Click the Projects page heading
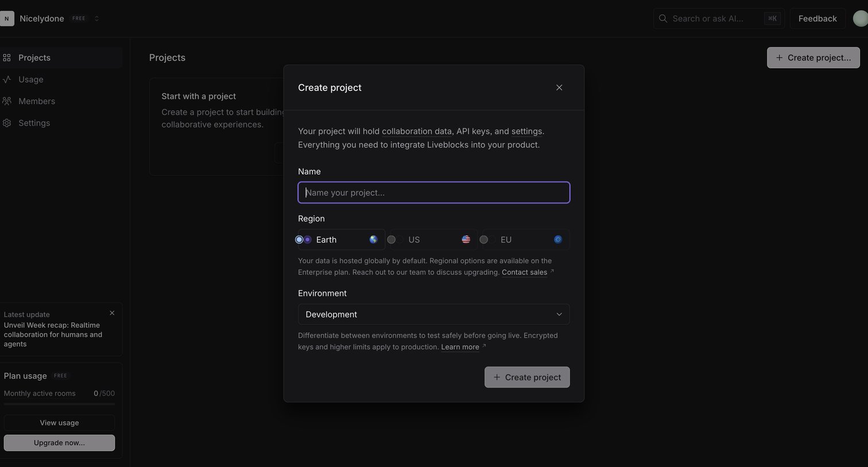 click(x=167, y=57)
